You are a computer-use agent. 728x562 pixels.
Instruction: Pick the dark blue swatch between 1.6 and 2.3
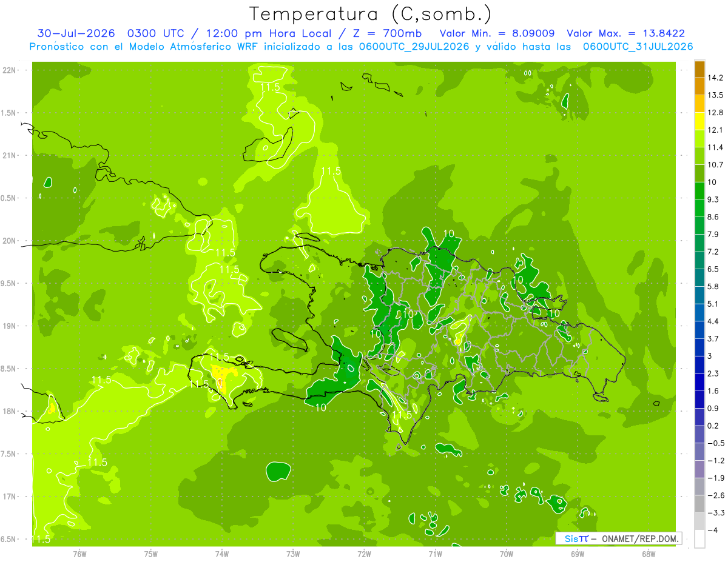coord(699,383)
